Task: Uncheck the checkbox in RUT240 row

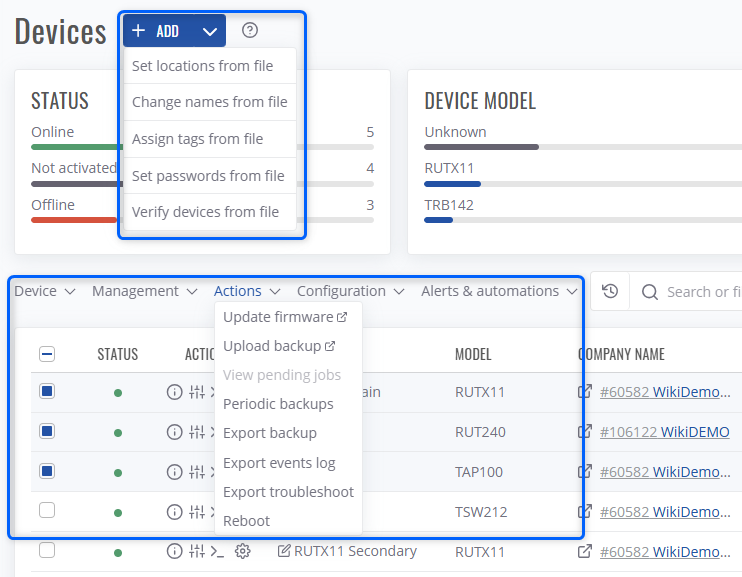Action: pyautogui.click(x=47, y=431)
